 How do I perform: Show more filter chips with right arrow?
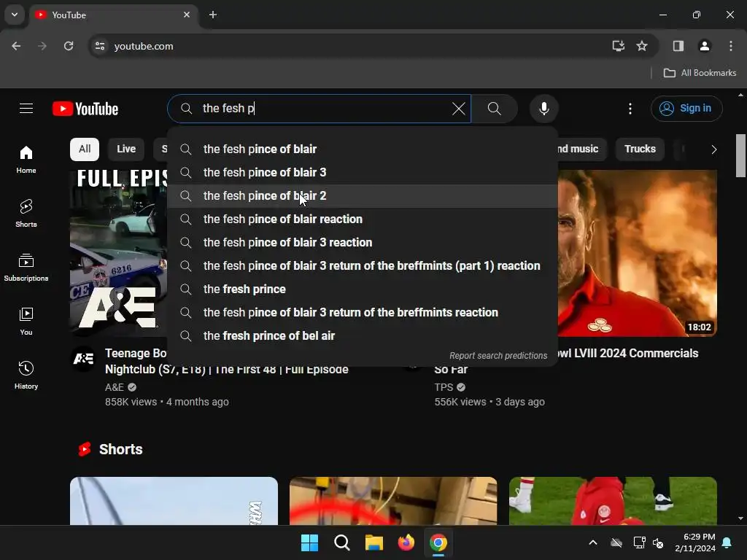pyautogui.click(x=713, y=149)
